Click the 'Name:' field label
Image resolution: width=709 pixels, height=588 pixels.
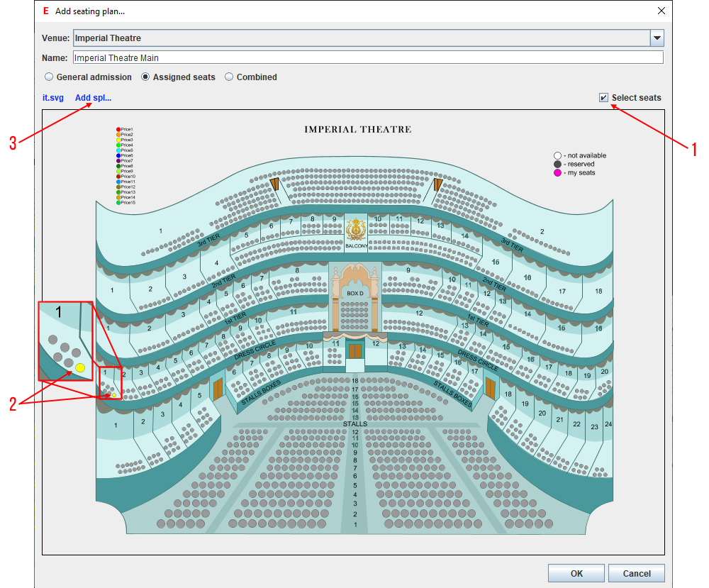coord(55,58)
